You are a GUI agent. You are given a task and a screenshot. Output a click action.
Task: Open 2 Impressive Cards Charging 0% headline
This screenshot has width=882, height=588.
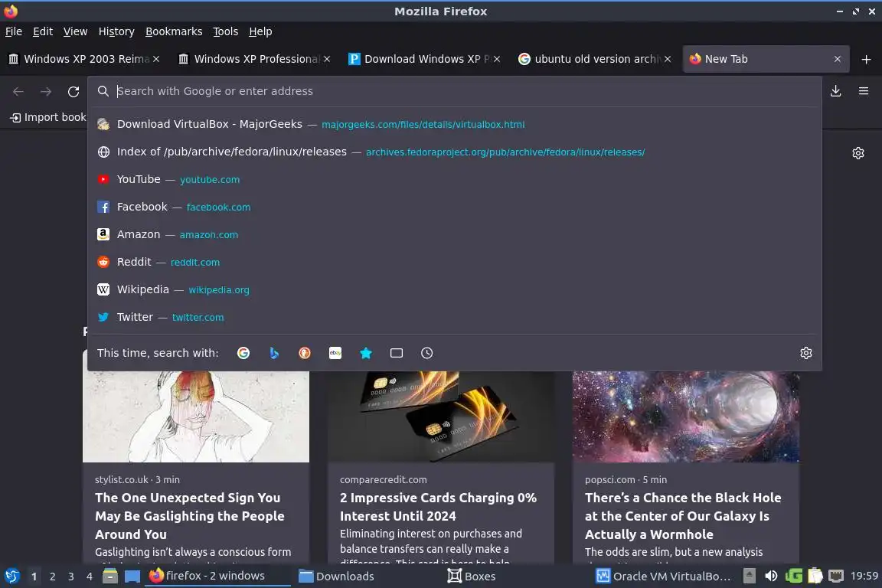click(x=438, y=507)
